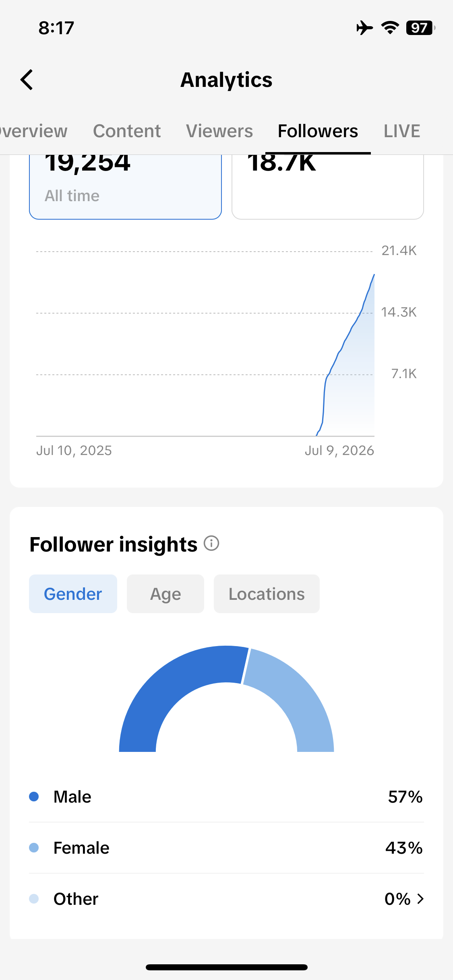Select the Locations insight filter
453x980 pixels.
tap(267, 594)
